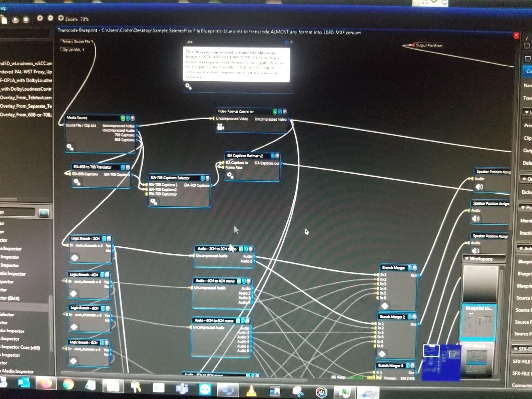Open the dropdown in left filter panel

click(44, 213)
